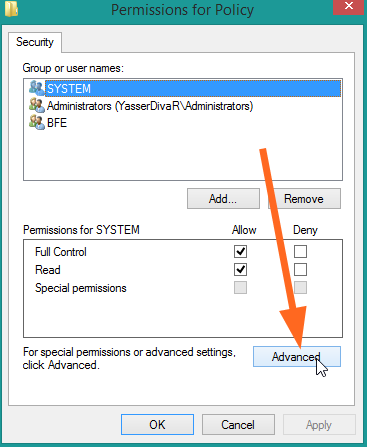Check Full Control Deny checkbox
Viewport: 367px width, 447px height.
coord(300,252)
